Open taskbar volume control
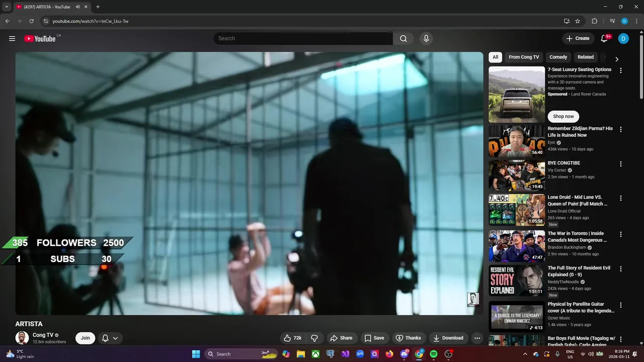The width and height of the screenshot is (644, 362). click(590, 354)
